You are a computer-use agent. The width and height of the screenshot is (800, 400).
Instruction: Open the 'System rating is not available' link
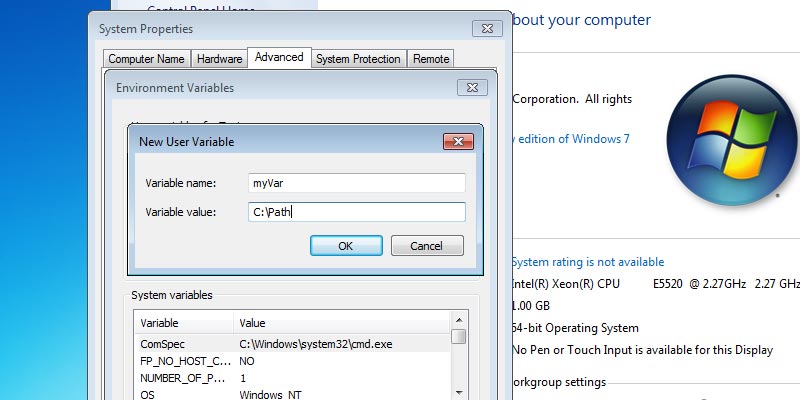click(x=588, y=262)
